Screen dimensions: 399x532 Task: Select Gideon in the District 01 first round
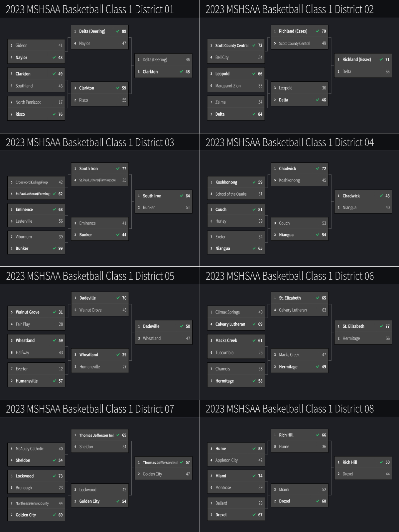[x=22, y=46]
